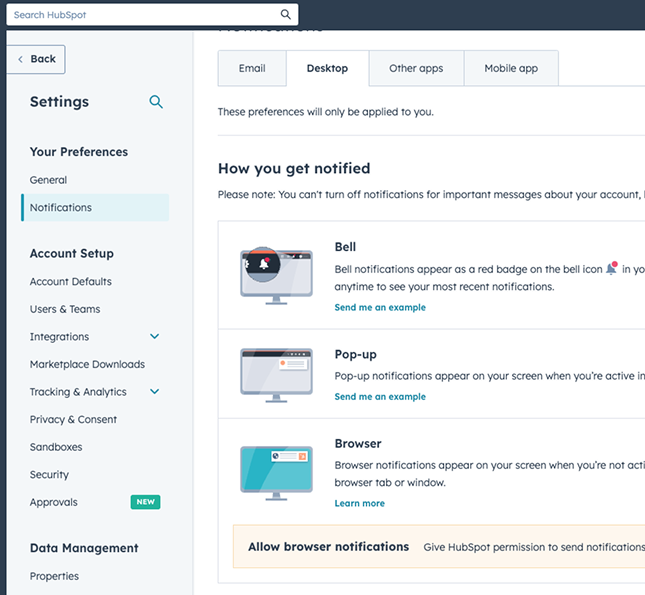The height and width of the screenshot is (595, 645).
Task: Open Privacy & Consent settings
Action: [x=73, y=419]
